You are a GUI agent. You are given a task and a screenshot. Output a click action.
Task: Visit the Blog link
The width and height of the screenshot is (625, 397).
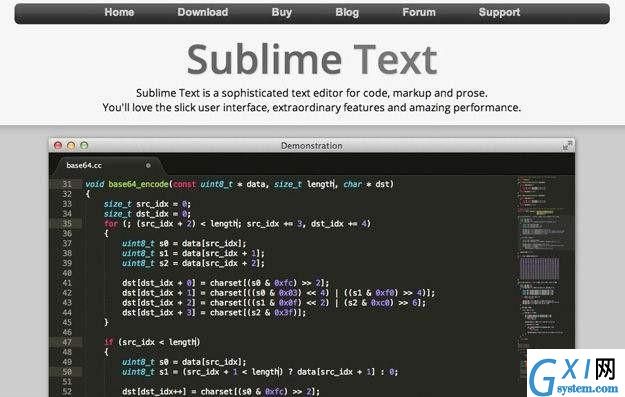click(x=347, y=12)
